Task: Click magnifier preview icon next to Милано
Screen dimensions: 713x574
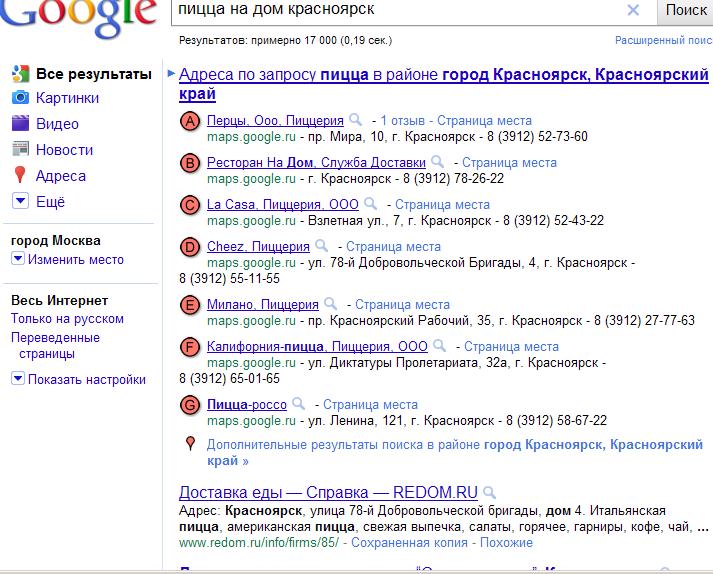Action: 330,304
